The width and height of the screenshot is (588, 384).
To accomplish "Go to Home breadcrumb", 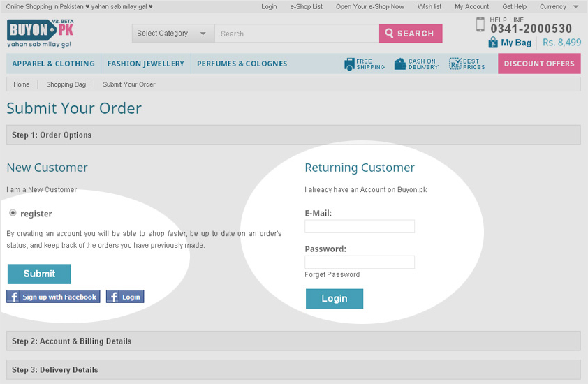I will click(x=22, y=84).
